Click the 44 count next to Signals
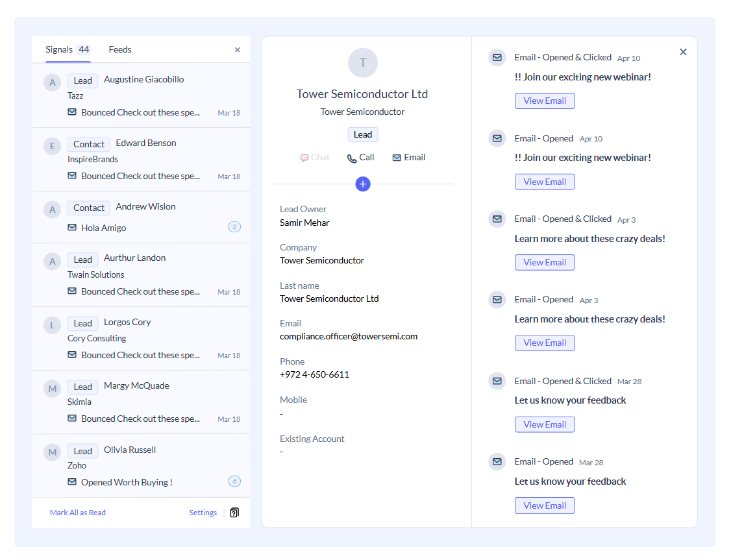This screenshot has width=731, height=560. [84, 49]
